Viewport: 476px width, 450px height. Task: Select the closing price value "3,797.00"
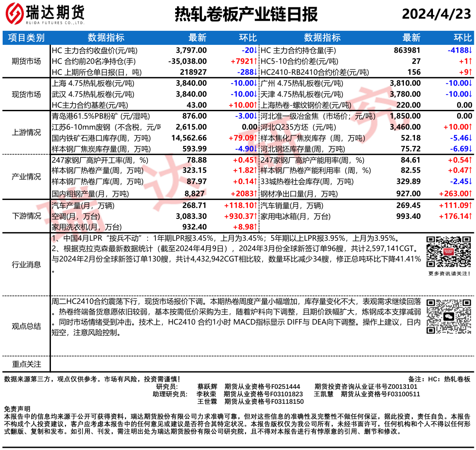(x=191, y=51)
